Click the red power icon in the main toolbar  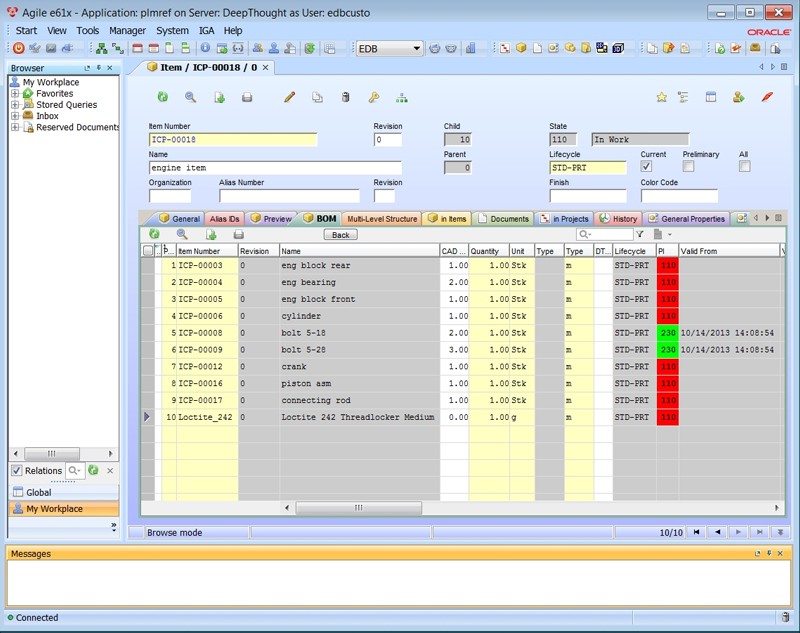19,48
